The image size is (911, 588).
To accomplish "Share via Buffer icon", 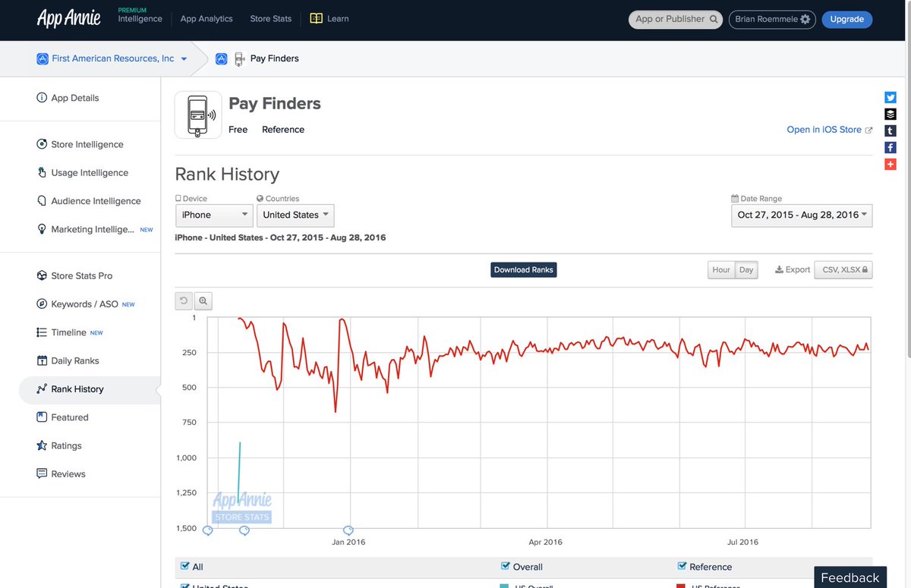I will (x=891, y=114).
